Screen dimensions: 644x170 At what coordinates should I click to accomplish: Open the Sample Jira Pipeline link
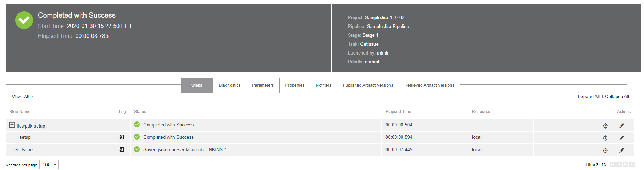click(388, 26)
